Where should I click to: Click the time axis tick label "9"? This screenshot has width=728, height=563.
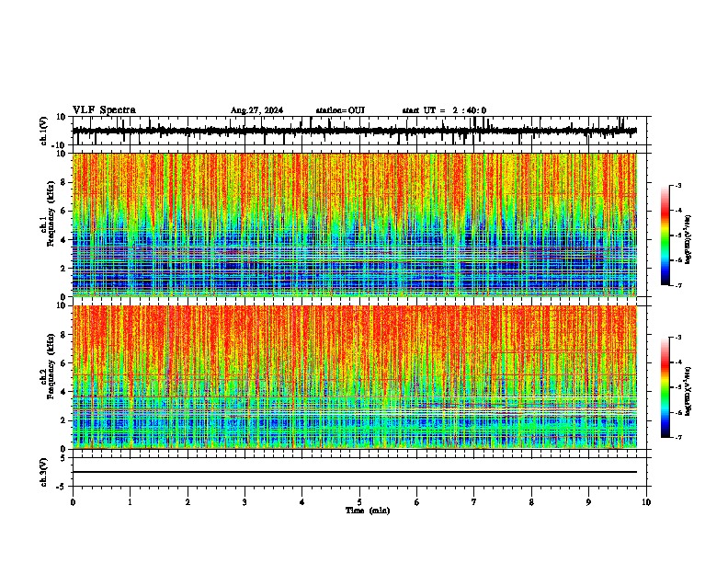click(x=588, y=502)
